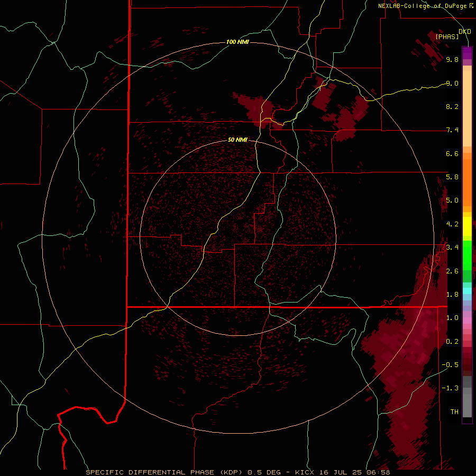
Task: Click the 1.0 value on color scale
Action: coord(452,318)
